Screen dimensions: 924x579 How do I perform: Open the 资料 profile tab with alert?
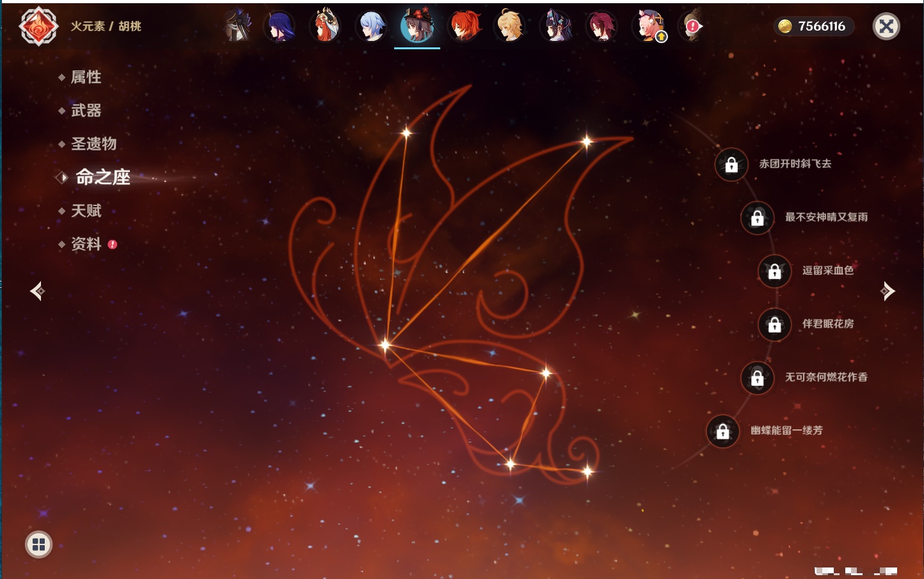point(86,244)
